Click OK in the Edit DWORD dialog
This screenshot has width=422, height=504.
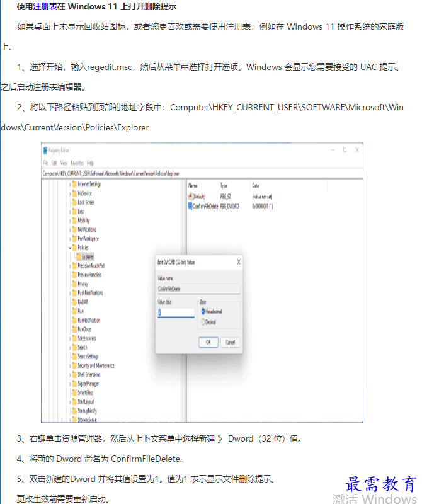[208, 342]
